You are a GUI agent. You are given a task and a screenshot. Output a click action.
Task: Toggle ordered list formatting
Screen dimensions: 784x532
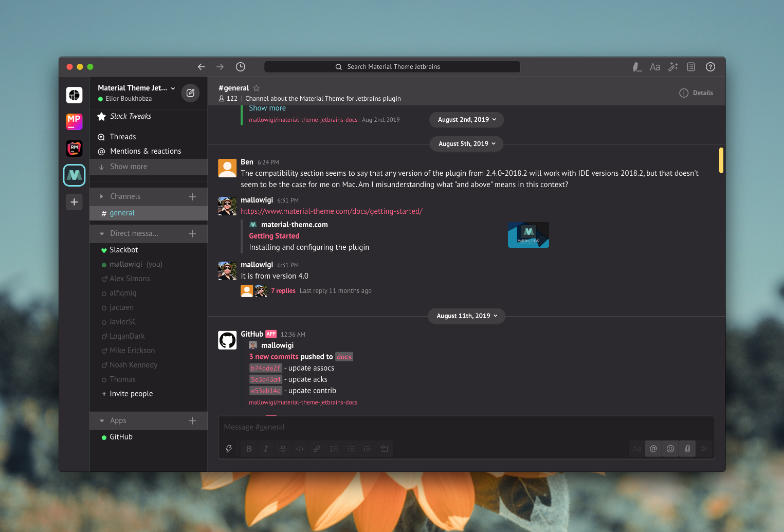point(334,449)
